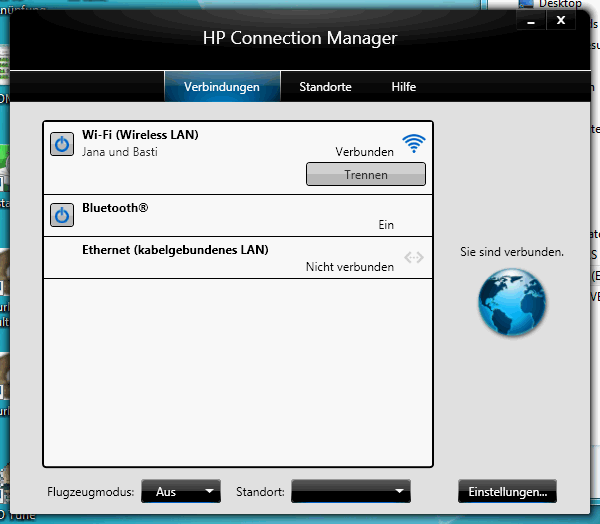
Task: Click the Standort label
Action: 260,492
